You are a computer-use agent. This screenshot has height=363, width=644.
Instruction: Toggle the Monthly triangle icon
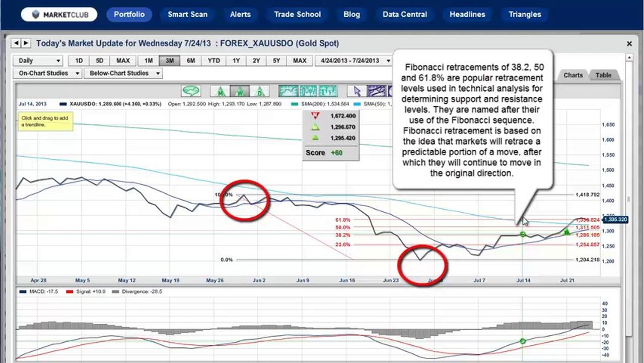coord(221,91)
